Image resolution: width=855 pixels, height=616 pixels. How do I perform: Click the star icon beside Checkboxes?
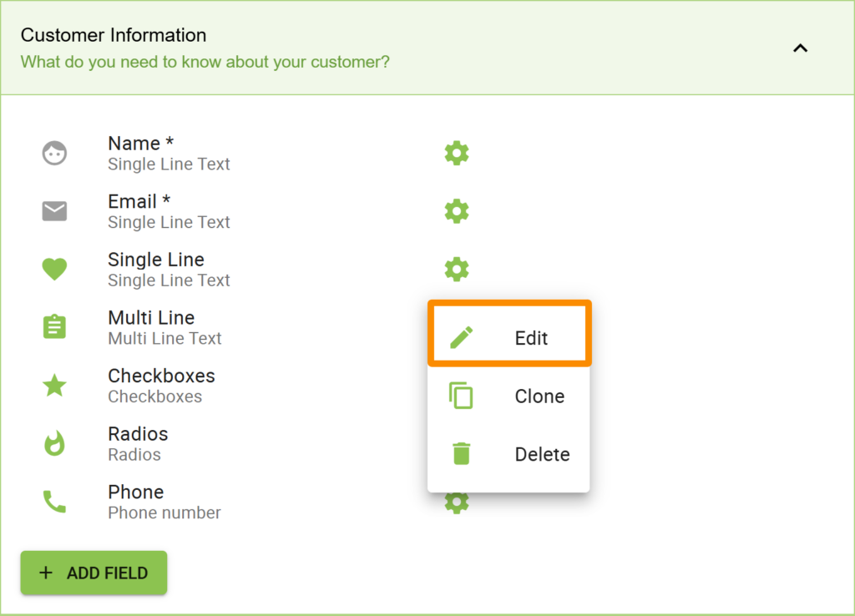54,386
